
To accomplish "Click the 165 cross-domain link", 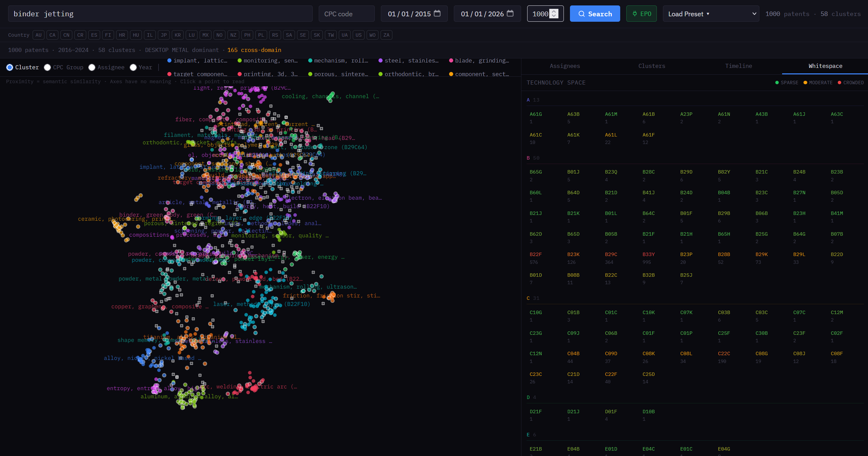I will point(254,50).
